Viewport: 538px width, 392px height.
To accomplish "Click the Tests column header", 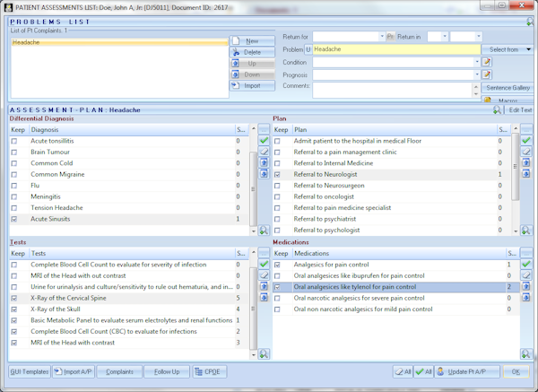I will pyautogui.click(x=132, y=253).
